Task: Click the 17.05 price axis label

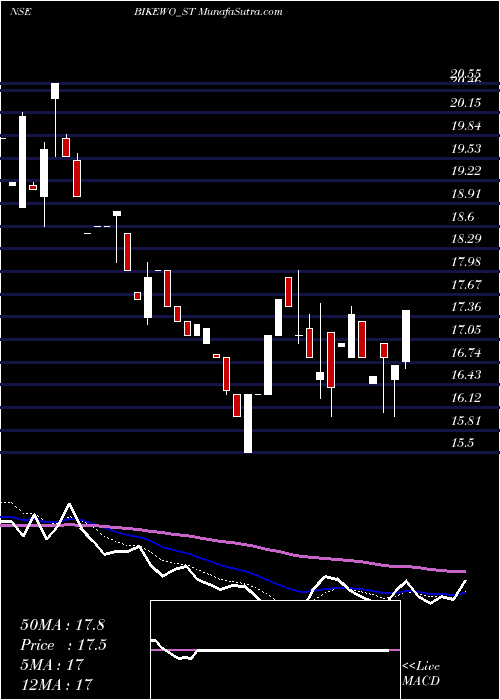Action: pos(465,330)
